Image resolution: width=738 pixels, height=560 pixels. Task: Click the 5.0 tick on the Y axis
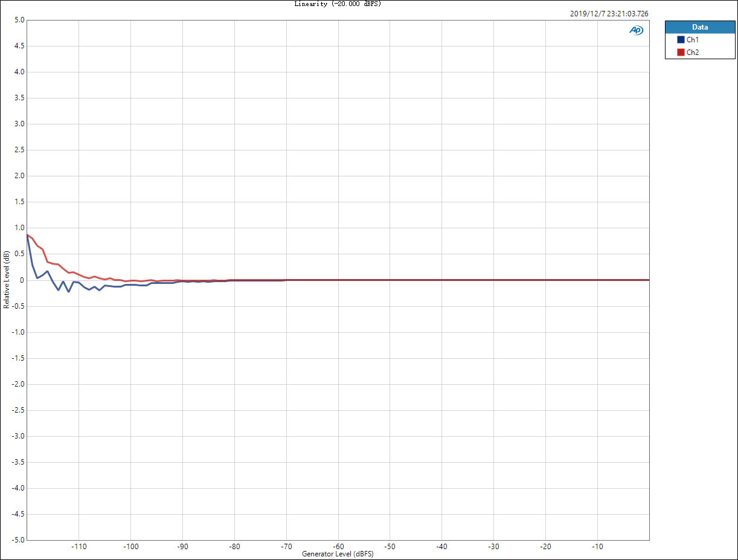pyautogui.click(x=19, y=20)
